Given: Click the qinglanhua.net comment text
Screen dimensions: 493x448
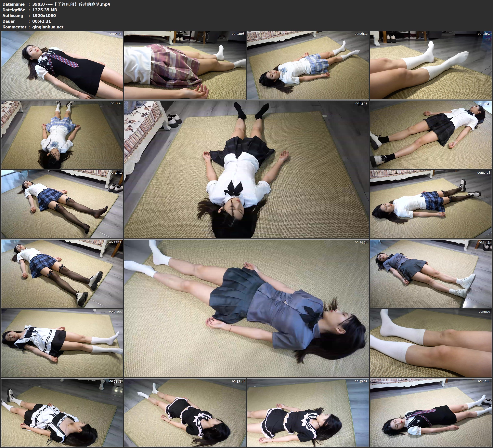Looking at the screenshot, I should click(x=48, y=27).
